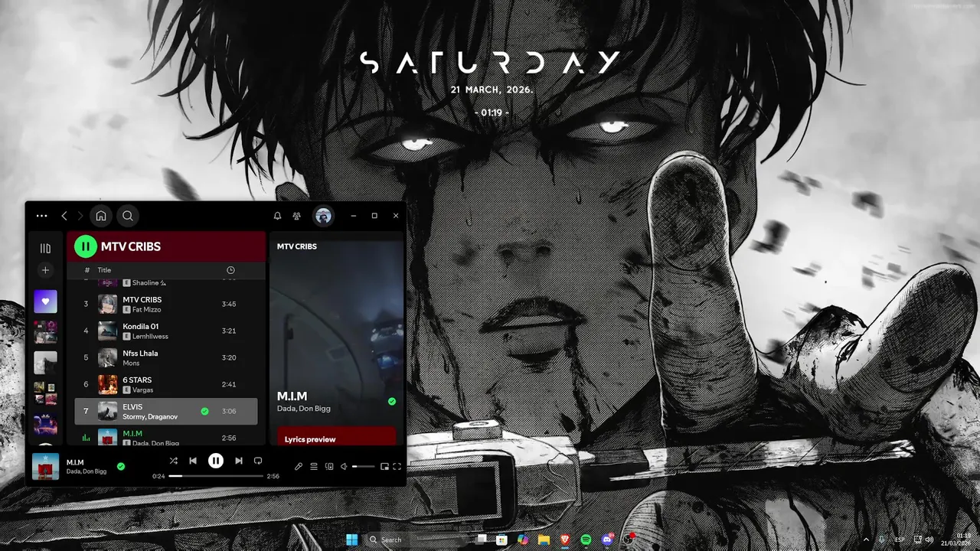Open the Spotify three-dot menu
The image size is (980, 551).
point(41,216)
